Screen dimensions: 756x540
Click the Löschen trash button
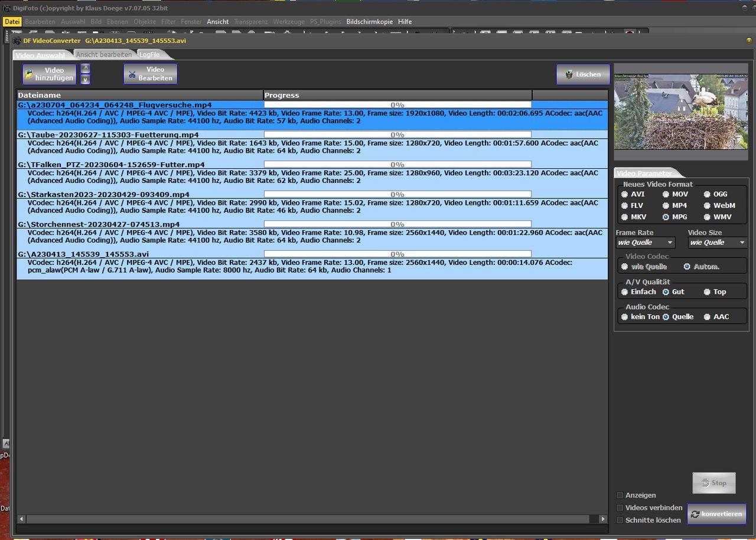(582, 74)
